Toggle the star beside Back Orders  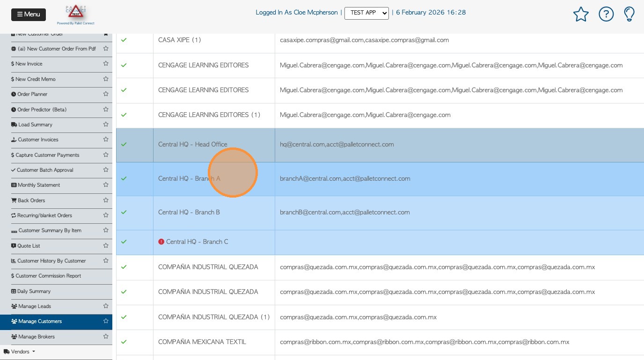pyautogui.click(x=106, y=200)
